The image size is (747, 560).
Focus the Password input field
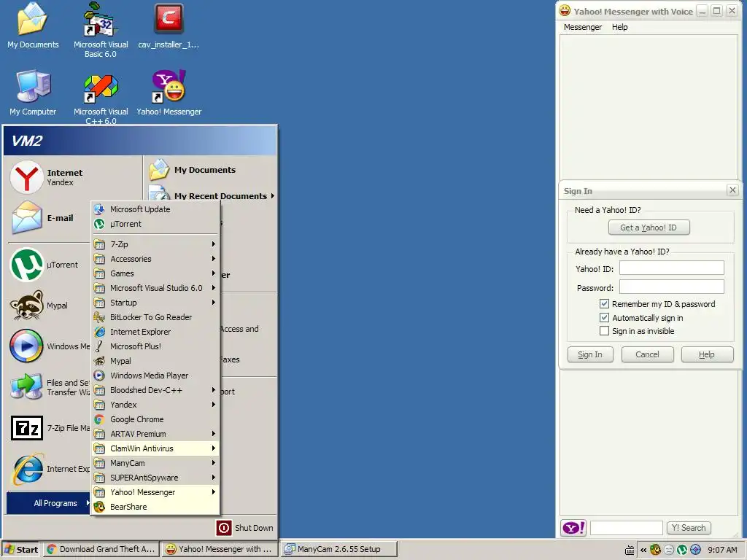pos(671,287)
